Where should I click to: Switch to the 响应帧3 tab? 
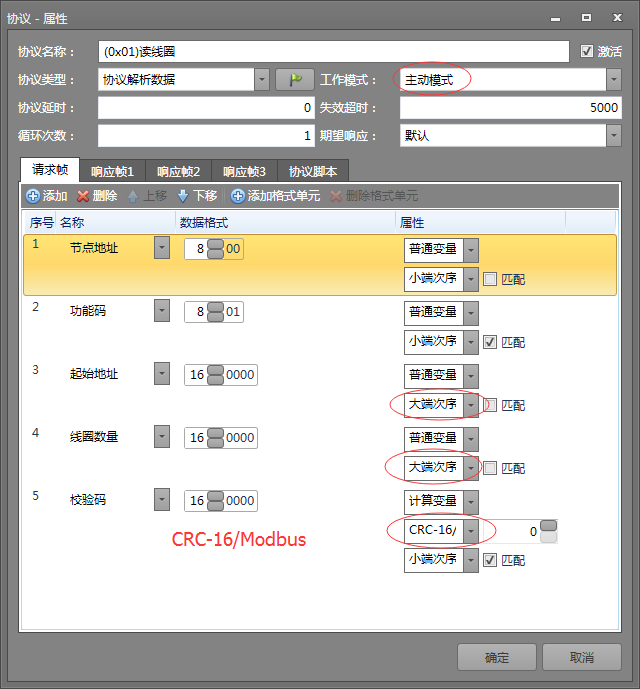click(244, 171)
